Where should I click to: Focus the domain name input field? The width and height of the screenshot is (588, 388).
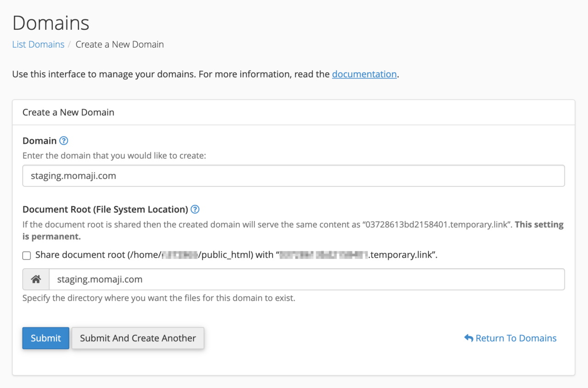pos(293,176)
